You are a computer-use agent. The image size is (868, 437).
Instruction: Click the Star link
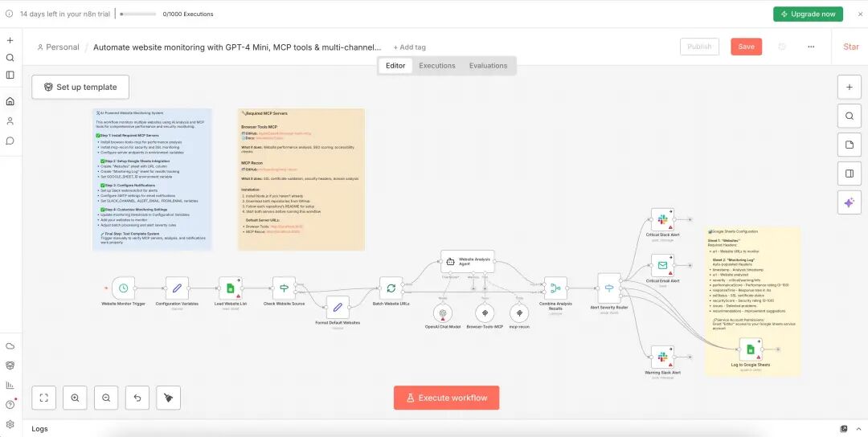click(851, 47)
